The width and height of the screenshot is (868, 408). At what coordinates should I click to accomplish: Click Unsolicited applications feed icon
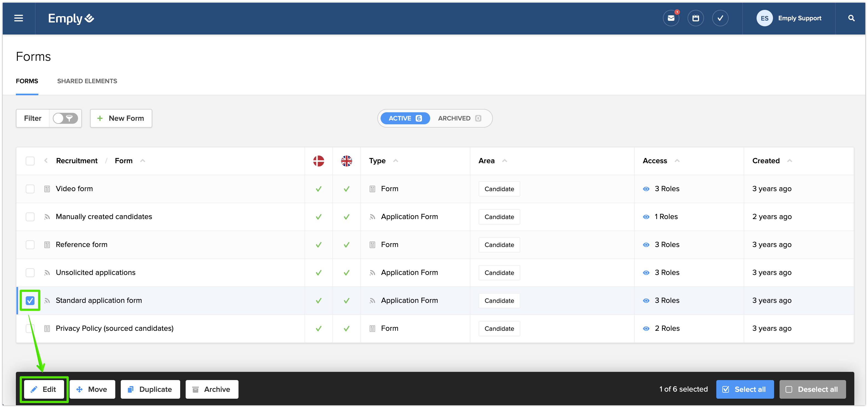click(47, 272)
